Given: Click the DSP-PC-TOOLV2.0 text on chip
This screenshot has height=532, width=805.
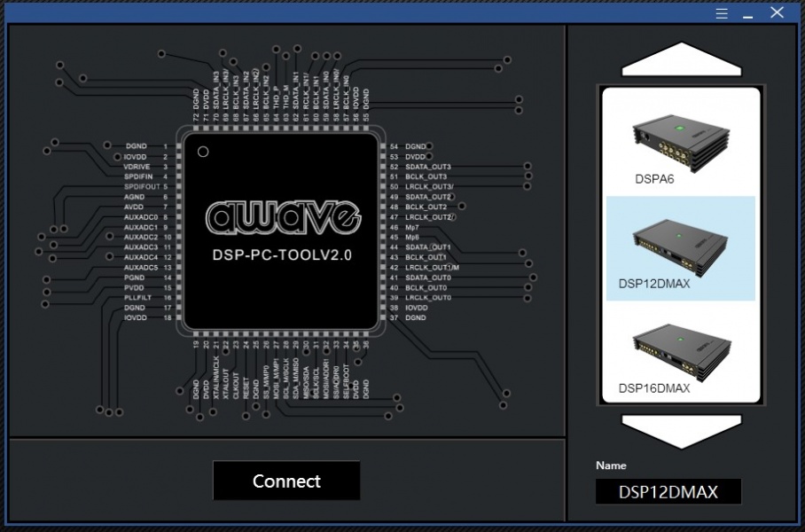Looking at the screenshot, I should click(282, 254).
